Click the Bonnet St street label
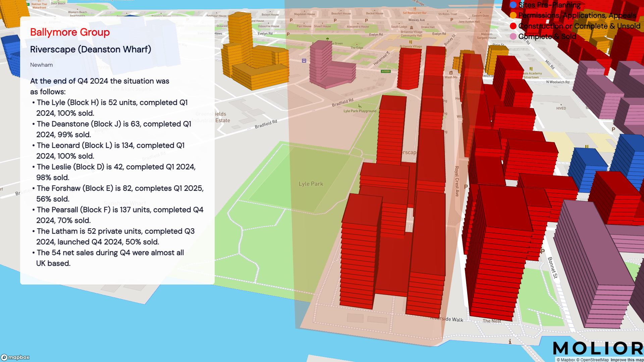The height and width of the screenshot is (362, 644). (553, 267)
